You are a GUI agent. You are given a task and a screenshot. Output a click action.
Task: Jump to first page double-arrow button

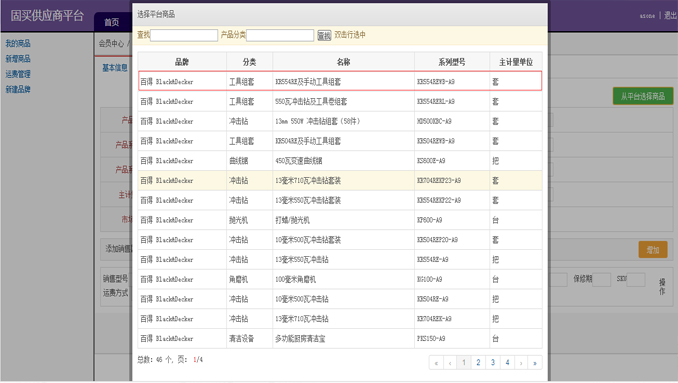coord(436,363)
